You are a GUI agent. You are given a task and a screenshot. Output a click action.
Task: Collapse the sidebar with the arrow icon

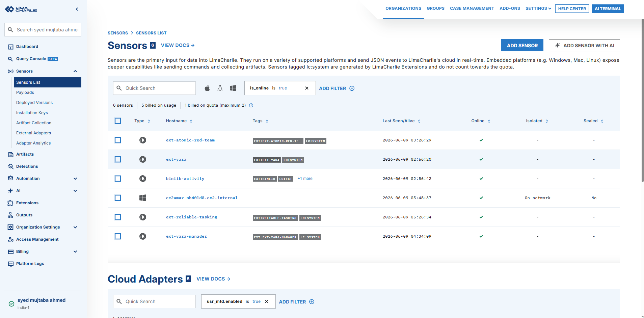point(77,9)
